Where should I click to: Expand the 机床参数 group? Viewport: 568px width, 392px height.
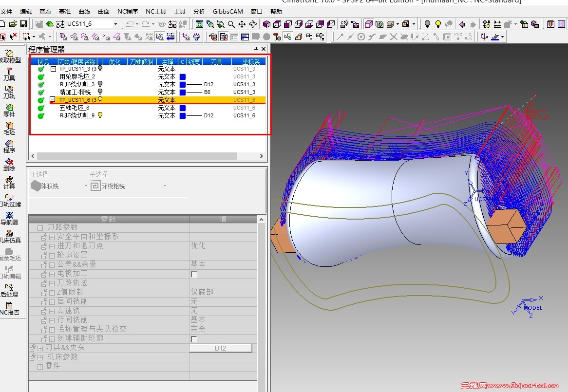pos(40,357)
